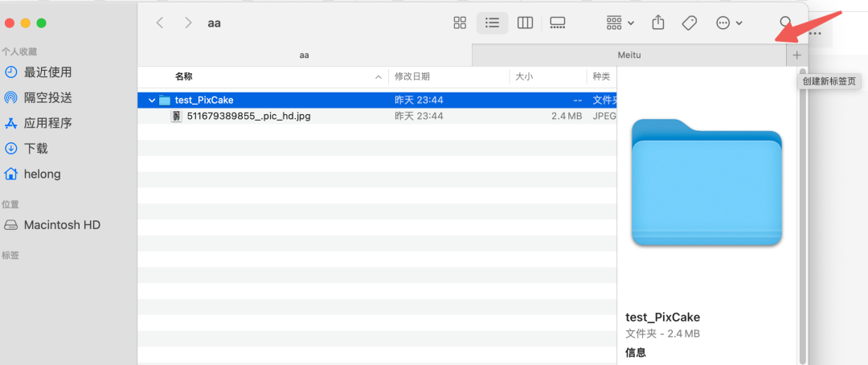The height and width of the screenshot is (365, 868).
Task: Switch to column view
Action: tap(525, 23)
